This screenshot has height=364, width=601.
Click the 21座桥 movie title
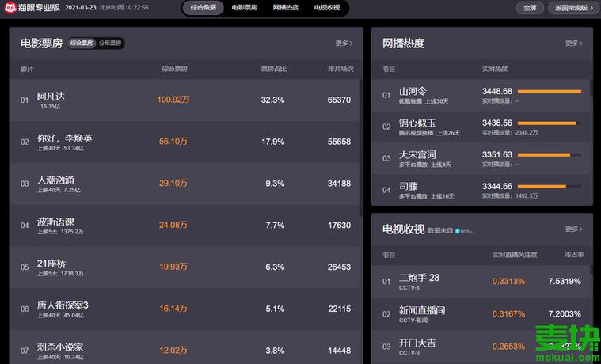[x=51, y=264]
